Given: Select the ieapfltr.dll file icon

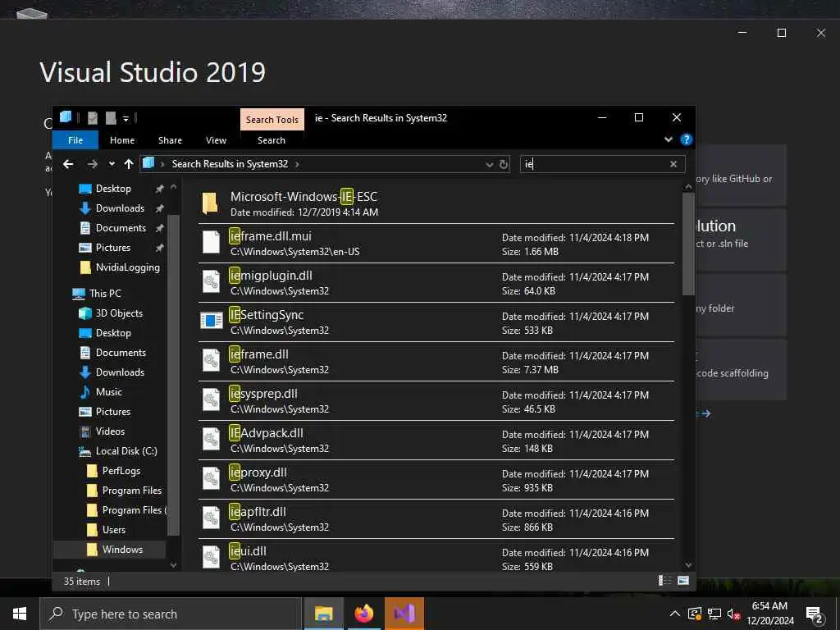Looking at the screenshot, I should pos(211,518).
